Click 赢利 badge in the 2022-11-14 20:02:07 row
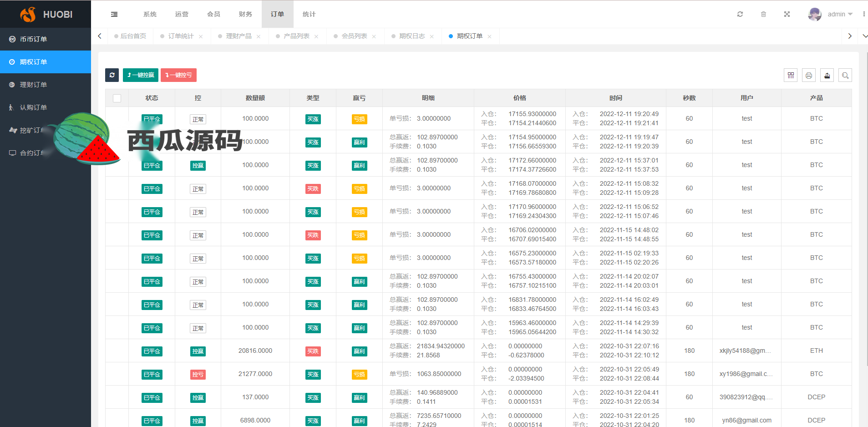This screenshot has height=427, width=868. click(360, 282)
